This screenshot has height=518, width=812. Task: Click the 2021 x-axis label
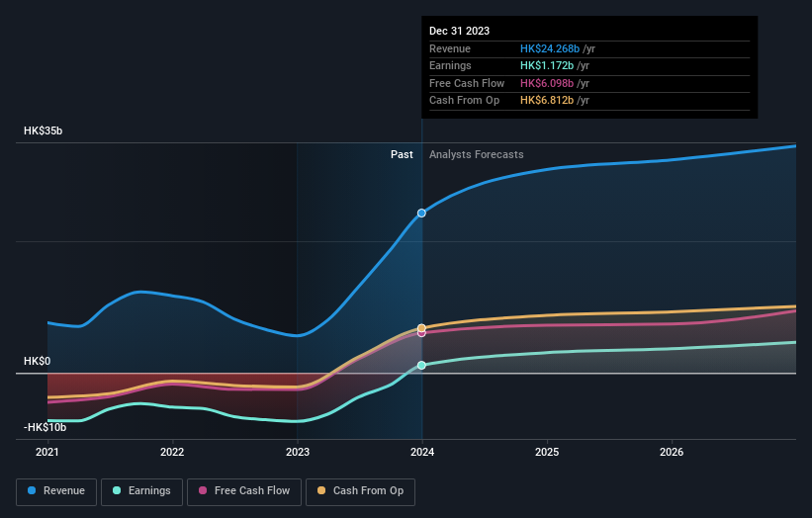tap(47, 453)
